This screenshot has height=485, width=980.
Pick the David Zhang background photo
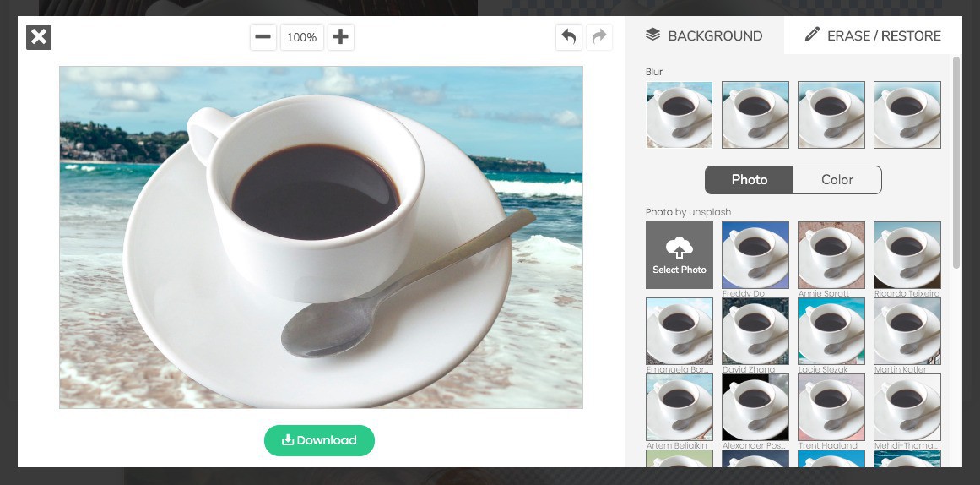pos(755,331)
